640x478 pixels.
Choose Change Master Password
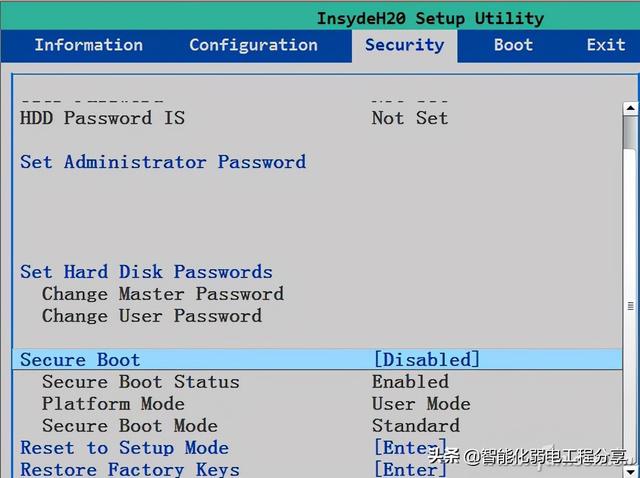[x=162, y=294]
